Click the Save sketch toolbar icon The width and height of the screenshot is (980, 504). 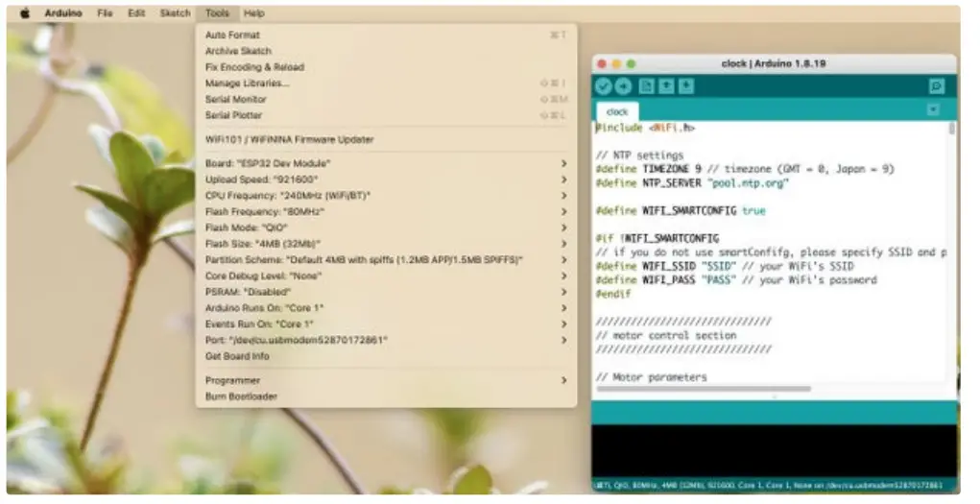pyautogui.click(x=686, y=86)
